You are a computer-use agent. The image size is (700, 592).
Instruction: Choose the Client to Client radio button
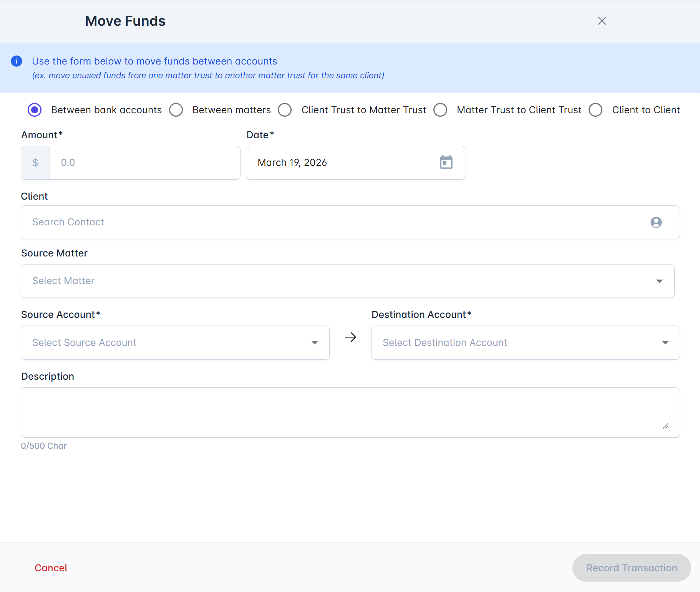coord(595,110)
